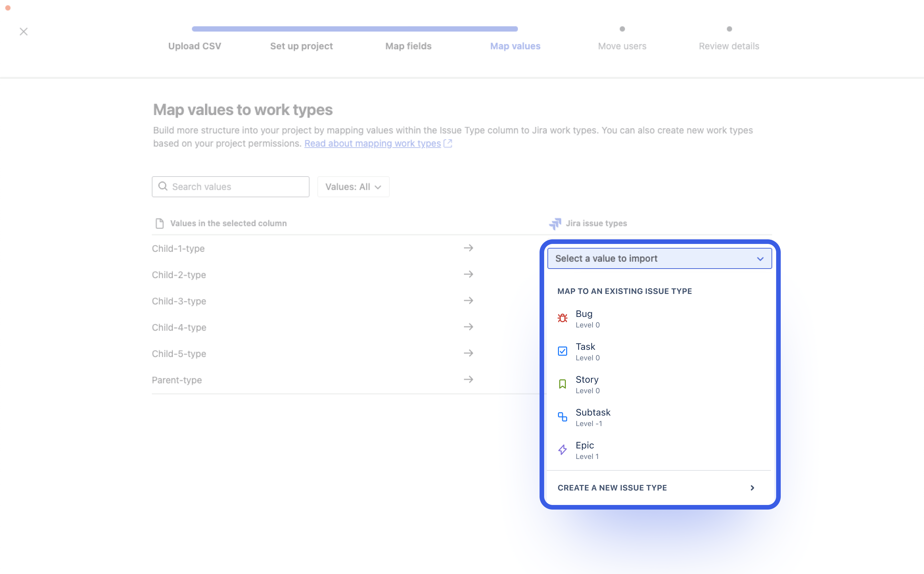Select the Subtask icon in list

pos(562,417)
